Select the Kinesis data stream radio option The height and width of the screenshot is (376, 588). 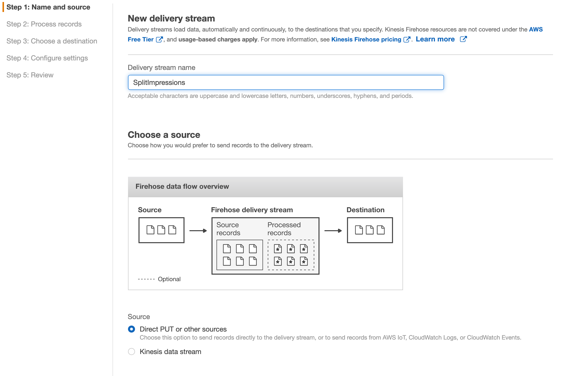[131, 352]
